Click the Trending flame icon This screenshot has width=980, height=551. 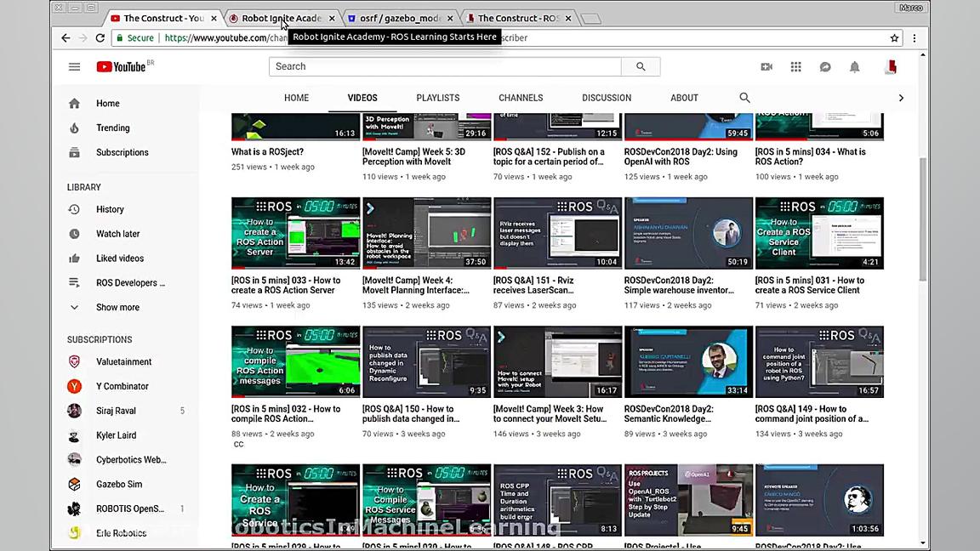(x=74, y=128)
